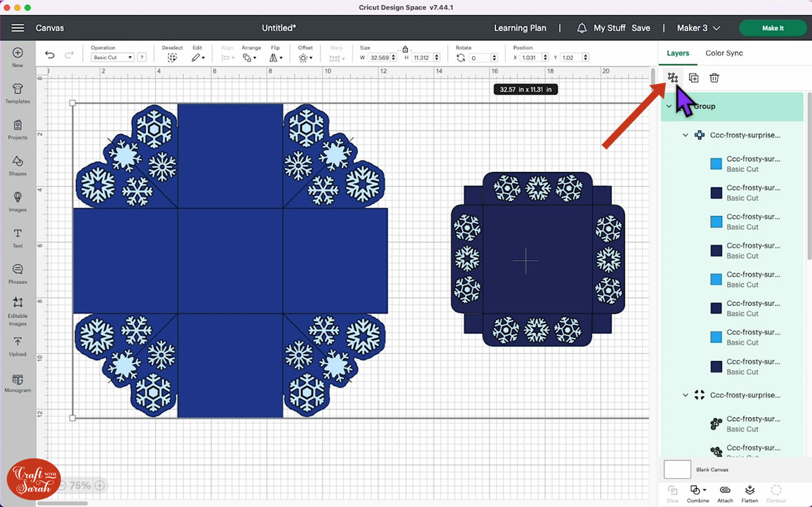Click the Deselect icon
The image size is (812, 507).
pos(172,58)
